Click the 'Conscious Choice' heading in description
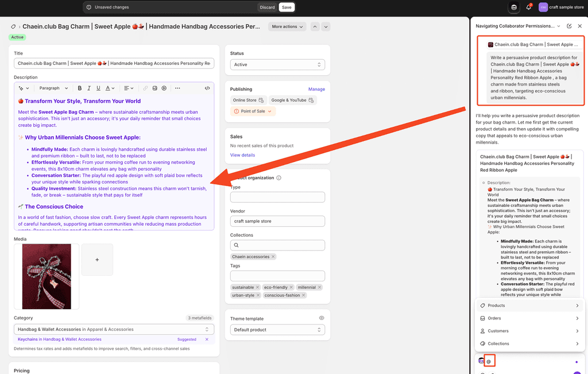This screenshot has width=588, height=374. 54,207
